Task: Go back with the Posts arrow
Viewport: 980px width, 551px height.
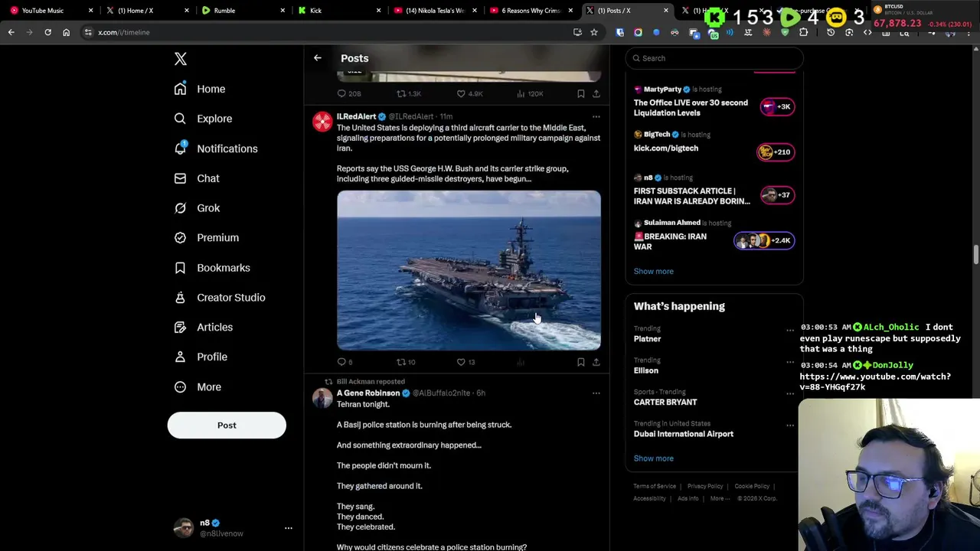Action: 318,58
